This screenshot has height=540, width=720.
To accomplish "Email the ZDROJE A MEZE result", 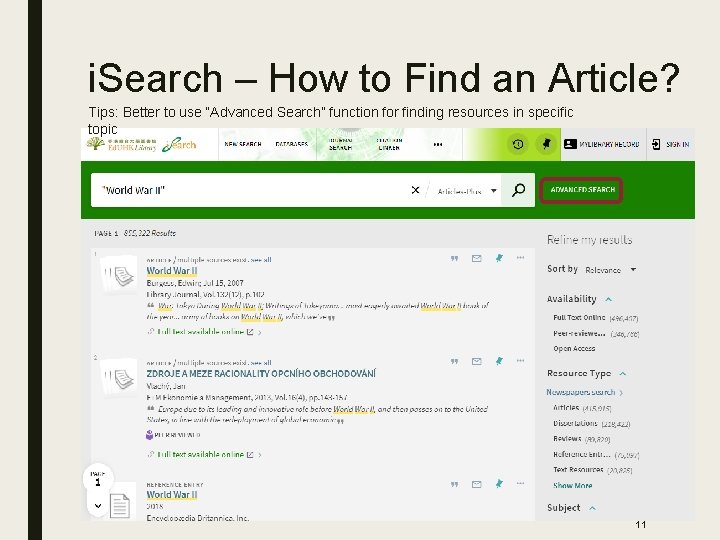I will click(x=477, y=361).
